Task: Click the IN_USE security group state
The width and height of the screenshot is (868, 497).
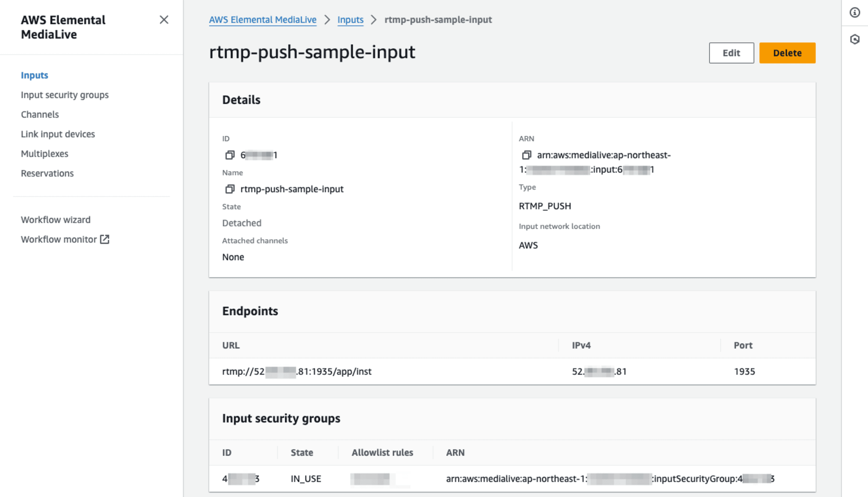Action: [x=306, y=478]
